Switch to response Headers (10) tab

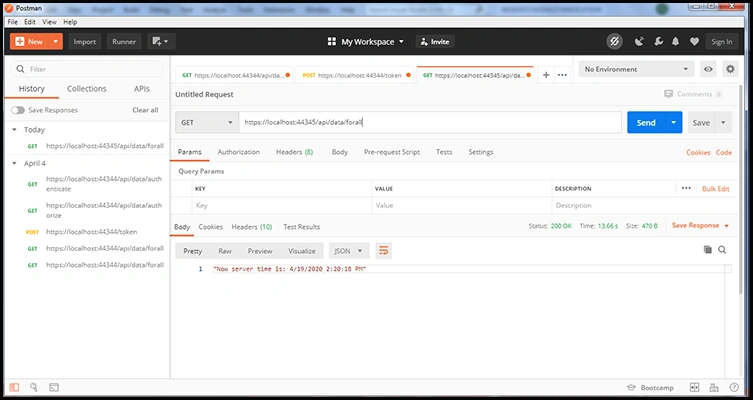tap(252, 227)
